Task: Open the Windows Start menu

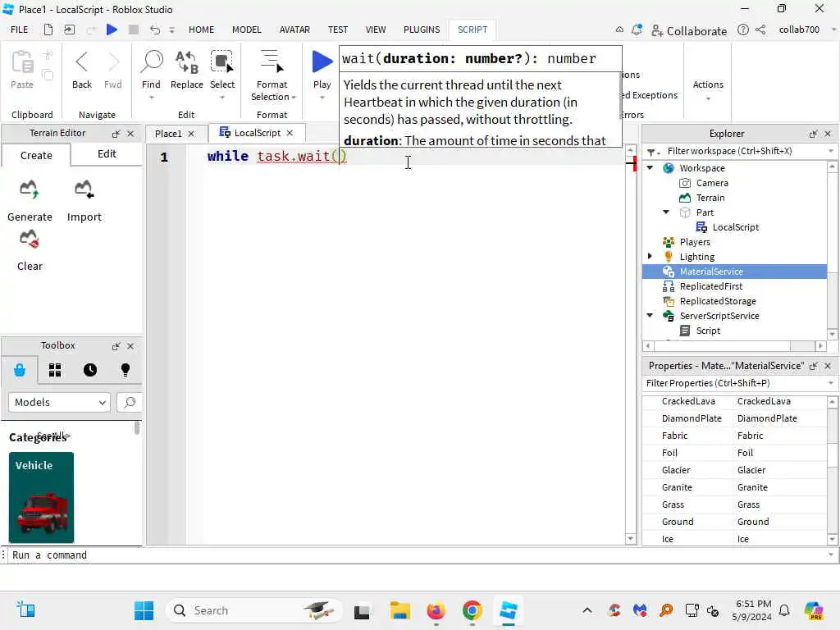Action: (x=144, y=610)
